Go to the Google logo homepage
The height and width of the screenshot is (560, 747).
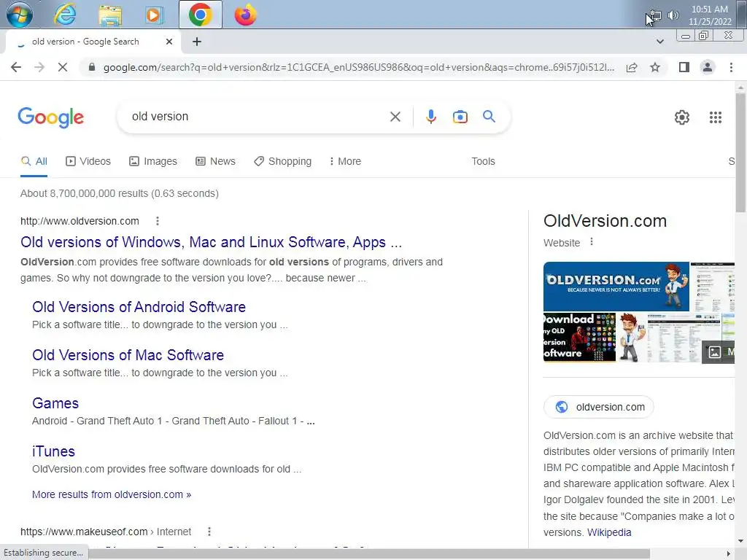(51, 117)
